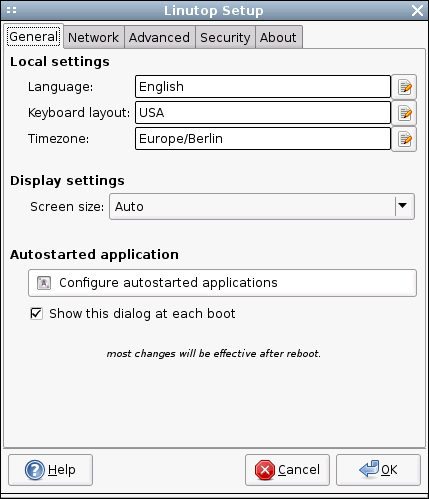Click the blue arrow OK icon

[369, 469]
